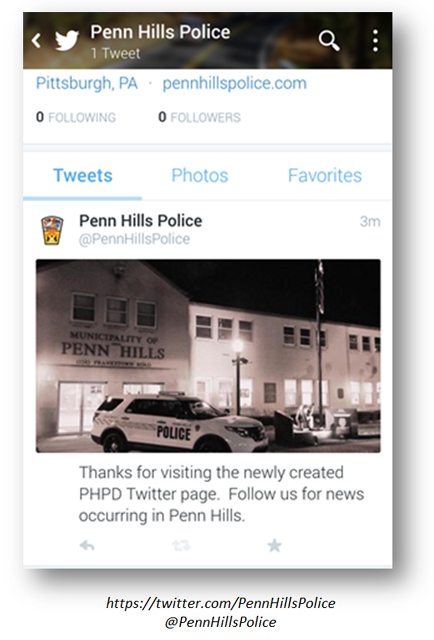Open the police building photo

208,356
